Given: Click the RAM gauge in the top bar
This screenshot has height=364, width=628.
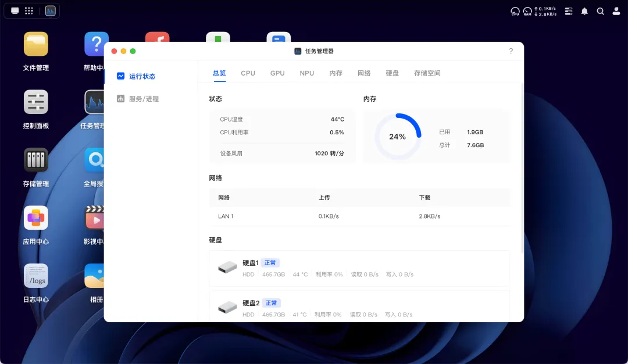Looking at the screenshot, I should click(x=527, y=11).
